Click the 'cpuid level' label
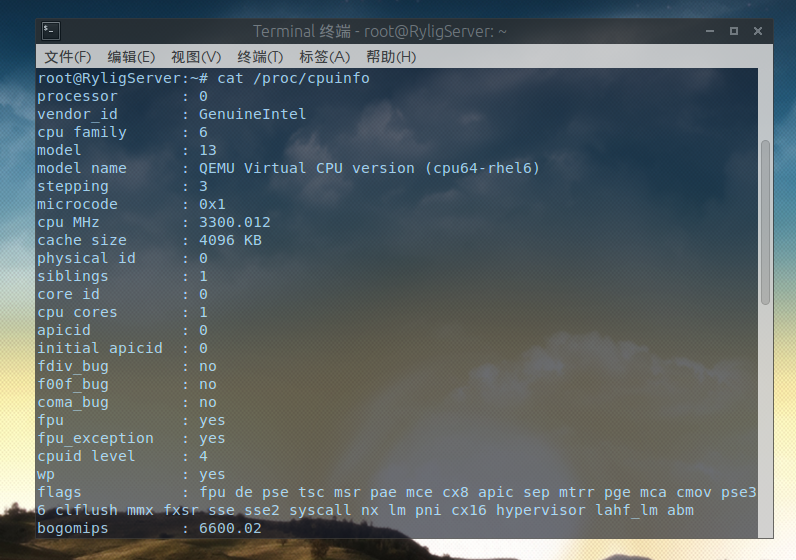This screenshot has height=560, width=796. tap(86, 456)
